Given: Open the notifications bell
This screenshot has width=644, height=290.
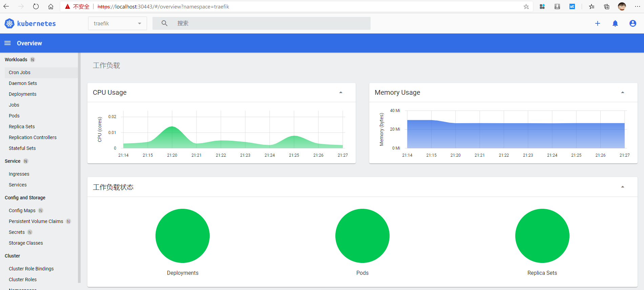Looking at the screenshot, I should coord(615,23).
